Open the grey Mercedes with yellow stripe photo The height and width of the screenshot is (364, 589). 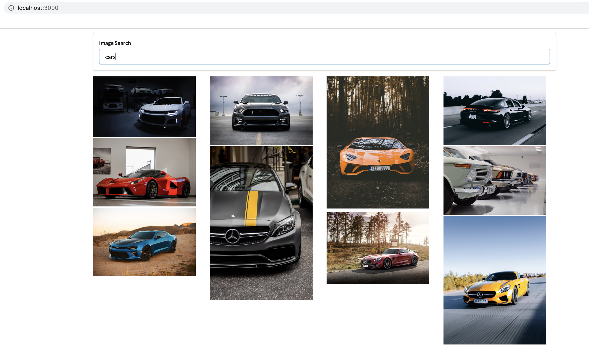pos(261,223)
